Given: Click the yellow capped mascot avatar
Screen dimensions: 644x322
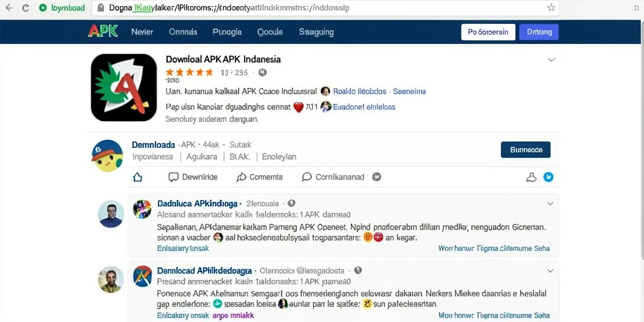Looking at the screenshot, I should point(107,156).
